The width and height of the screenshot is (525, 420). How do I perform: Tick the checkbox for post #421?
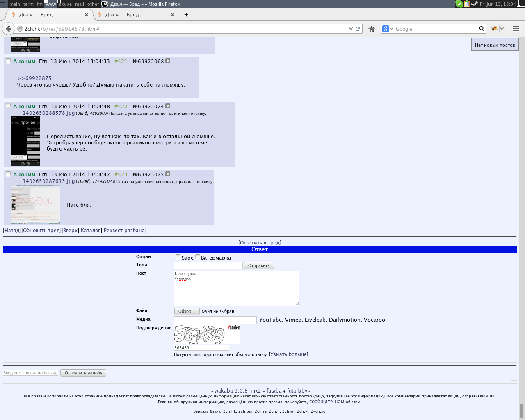8,61
